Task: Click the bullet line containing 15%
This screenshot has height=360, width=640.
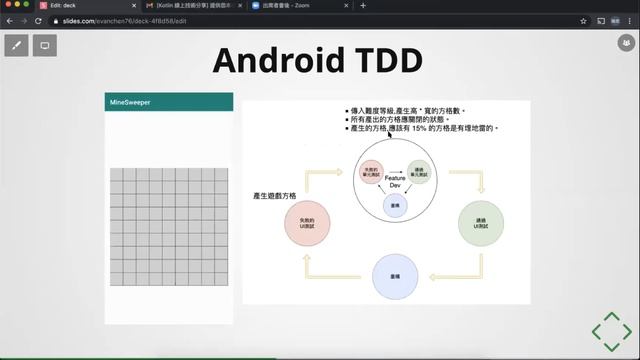Action: 422,128
